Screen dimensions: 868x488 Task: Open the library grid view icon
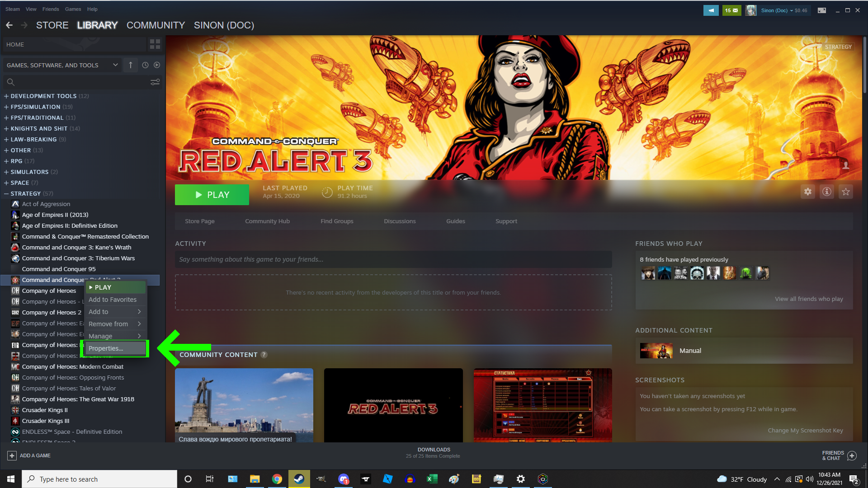[x=155, y=44]
